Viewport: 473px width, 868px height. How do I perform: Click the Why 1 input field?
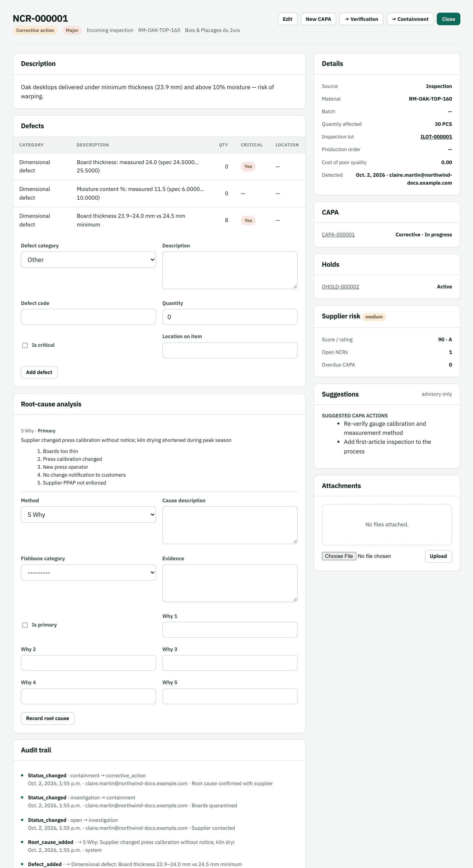pyautogui.click(x=230, y=629)
